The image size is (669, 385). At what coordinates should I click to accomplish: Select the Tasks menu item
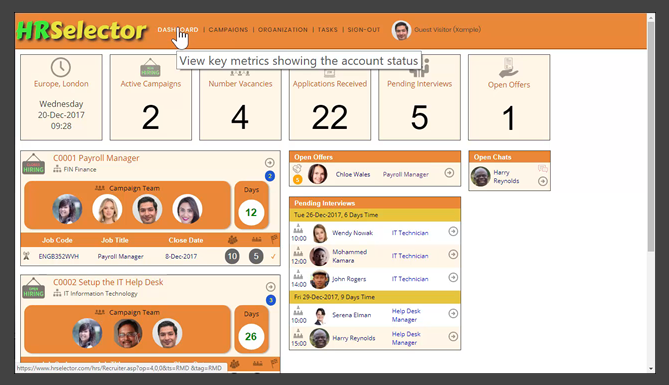click(x=328, y=30)
